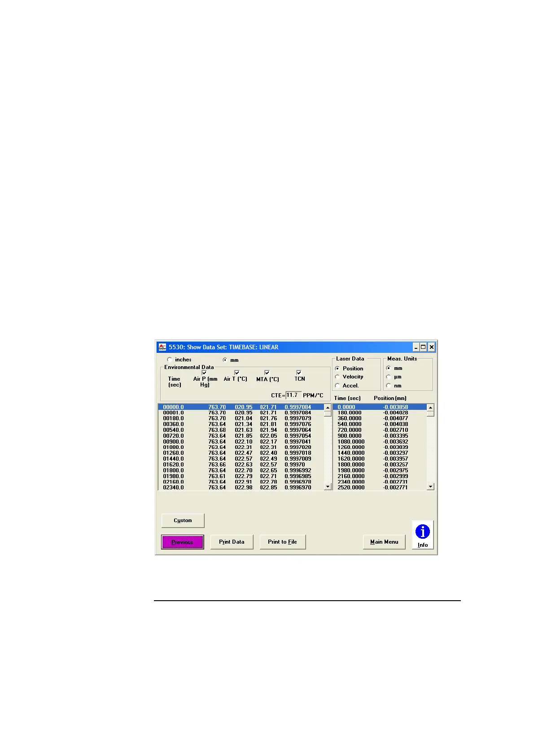The width and height of the screenshot is (534, 756).
Task: Select environmental row 01260.0
Action: (x=241, y=453)
